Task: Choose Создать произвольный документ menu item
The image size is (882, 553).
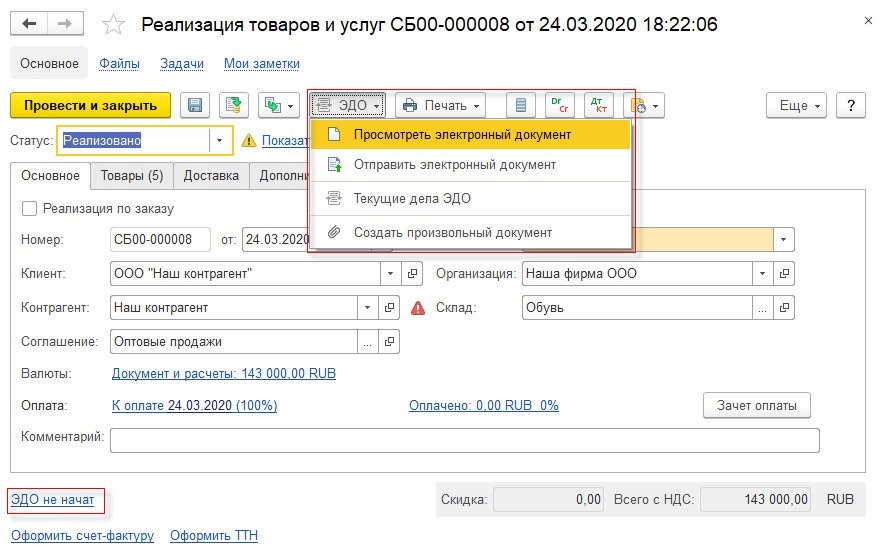Action: pos(470,232)
